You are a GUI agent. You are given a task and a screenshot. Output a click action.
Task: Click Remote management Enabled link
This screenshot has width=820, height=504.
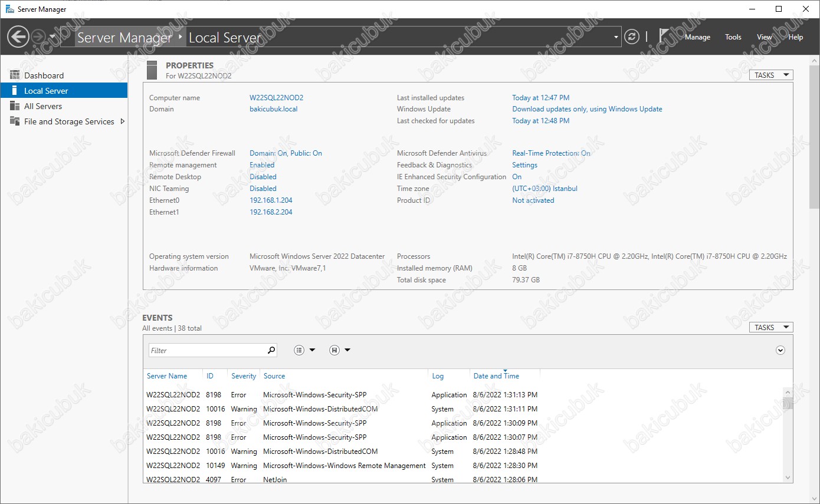pyautogui.click(x=262, y=165)
